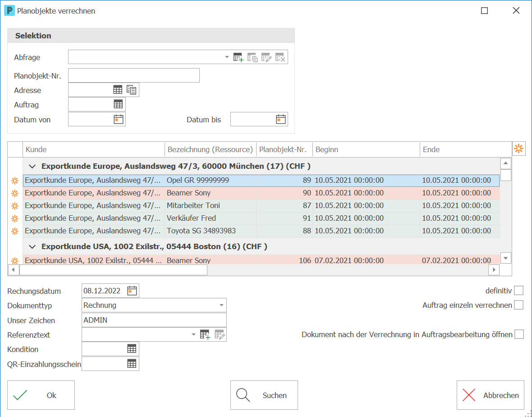Collapse the Exportkunde Europe group
Screen dimensions: 532x417
[x=32, y=167]
